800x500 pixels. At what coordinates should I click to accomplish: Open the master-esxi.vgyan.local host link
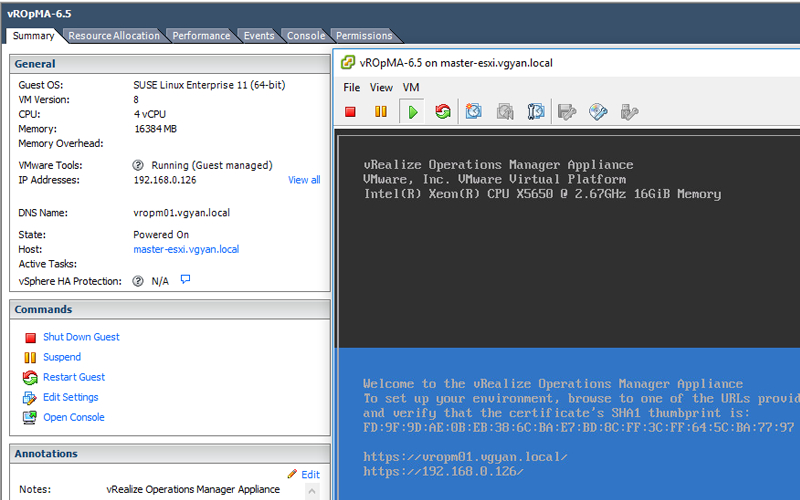(x=186, y=249)
